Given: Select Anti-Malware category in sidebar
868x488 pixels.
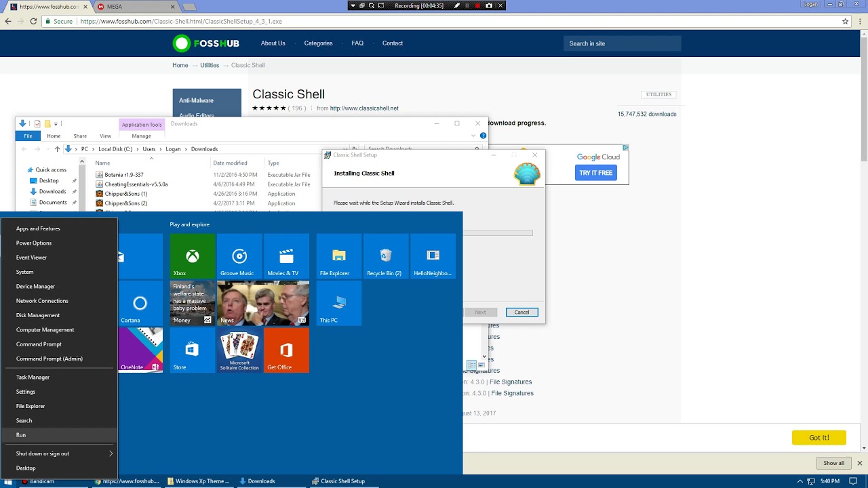Looking at the screenshot, I should pyautogui.click(x=196, y=100).
